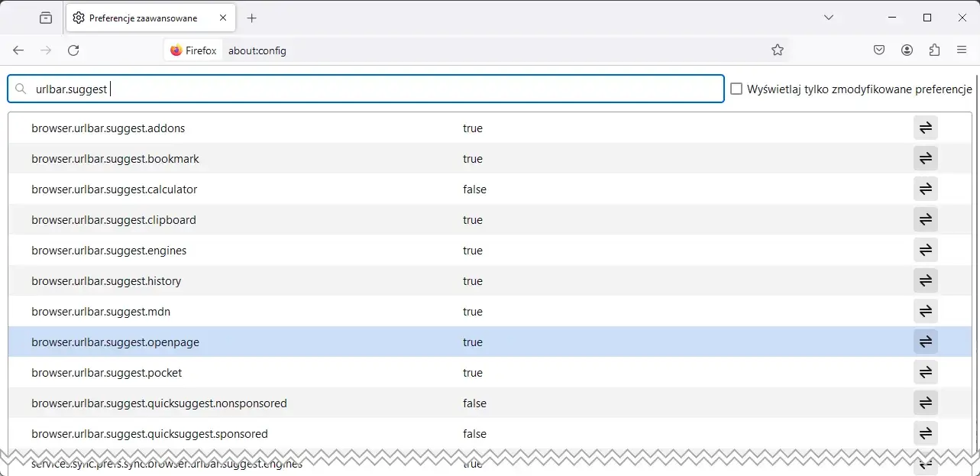Enable the show only modified preferences checkbox
The height and width of the screenshot is (476, 980).
pos(736,89)
